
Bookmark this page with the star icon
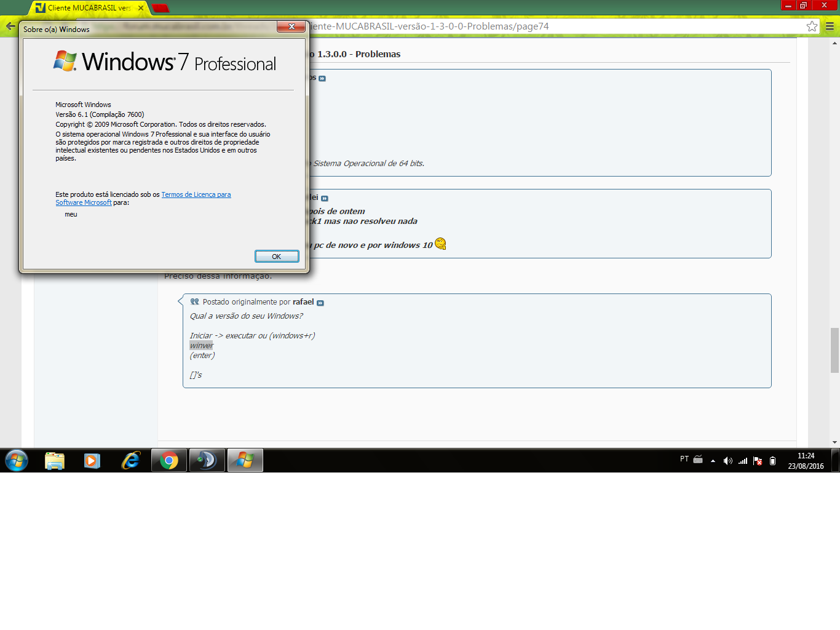pyautogui.click(x=812, y=26)
